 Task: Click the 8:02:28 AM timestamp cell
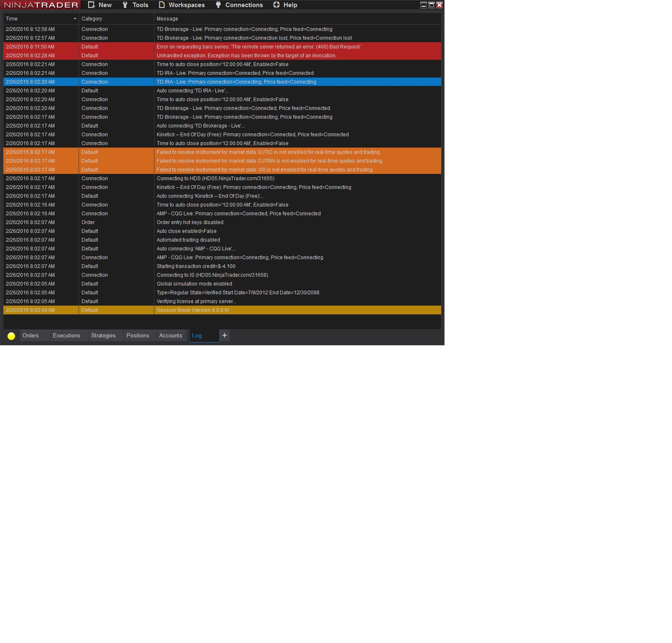click(x=41, y=56)
